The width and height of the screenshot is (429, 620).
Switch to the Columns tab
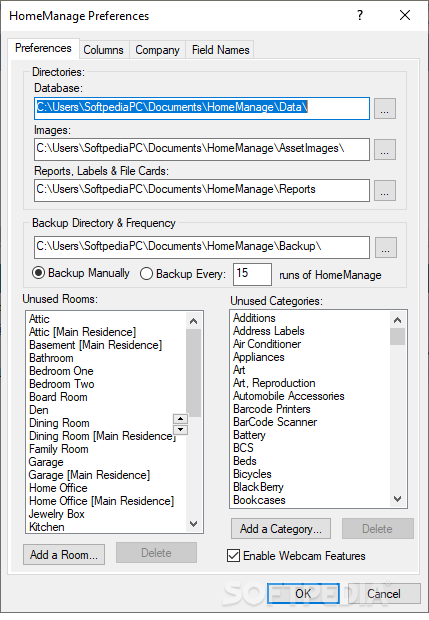[103, 50]
